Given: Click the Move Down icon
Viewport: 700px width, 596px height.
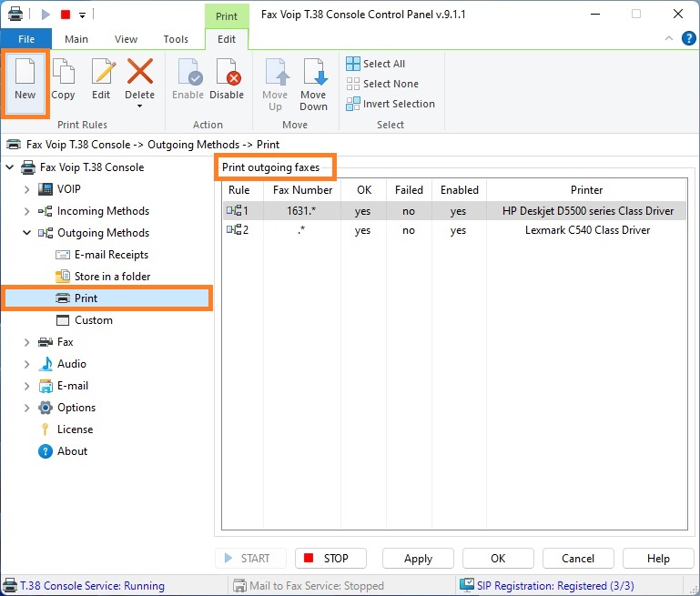Looking at the screenshot, I should (x=314, y=71).
